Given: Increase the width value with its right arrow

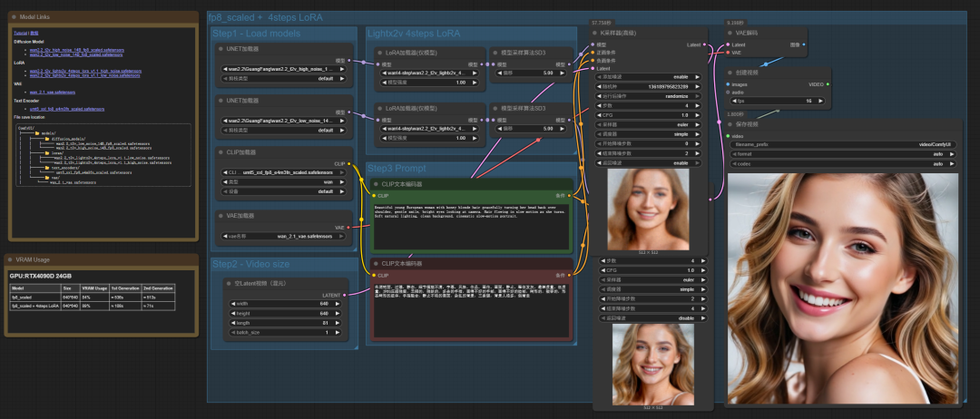Looking at the screenshot, I should tap(338, 304).
